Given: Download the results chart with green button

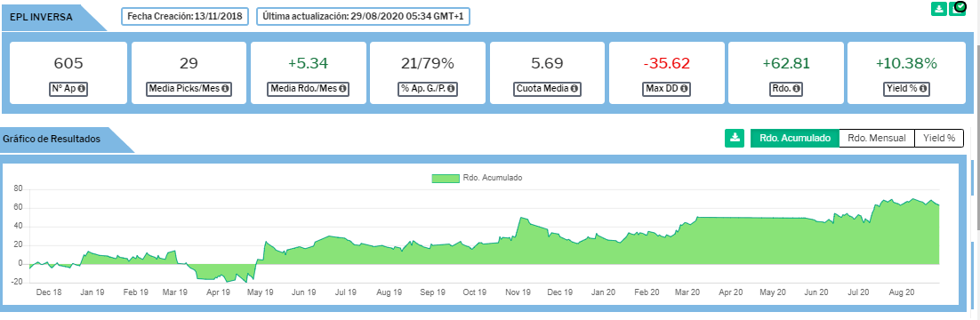Looking at the screenshot, I should (x=735, y=138).
